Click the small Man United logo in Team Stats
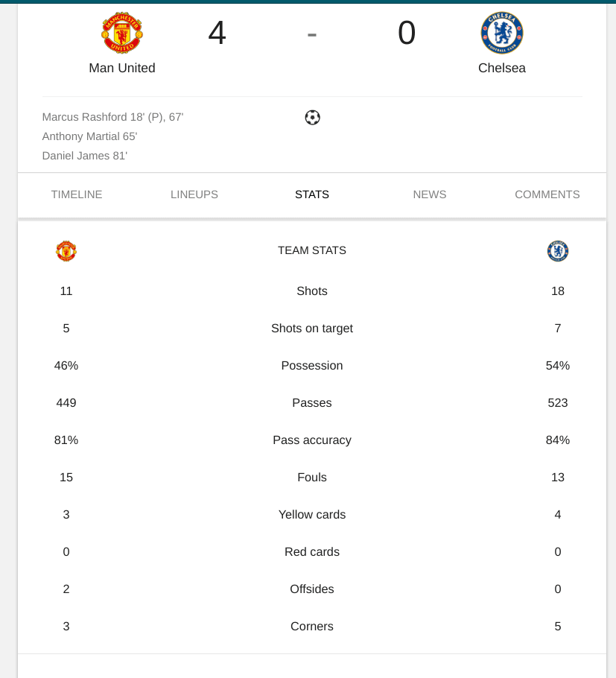The width and height of the screenshot is (616, 678). coord(66,251)
